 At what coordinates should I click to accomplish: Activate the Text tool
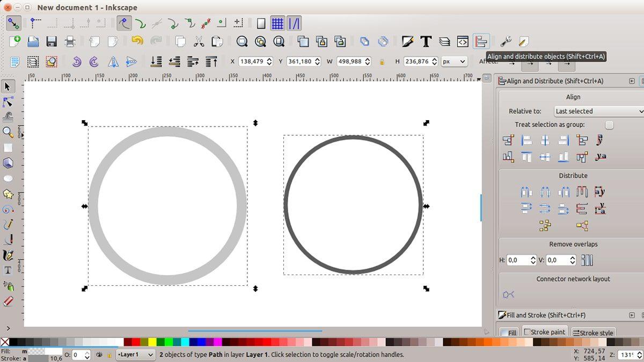[8, 270]
